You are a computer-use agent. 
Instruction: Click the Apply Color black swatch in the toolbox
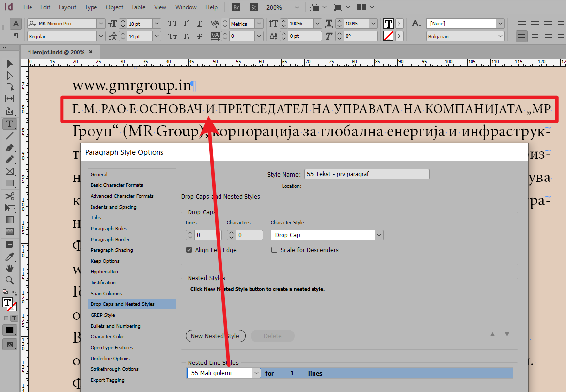point(10,330)
